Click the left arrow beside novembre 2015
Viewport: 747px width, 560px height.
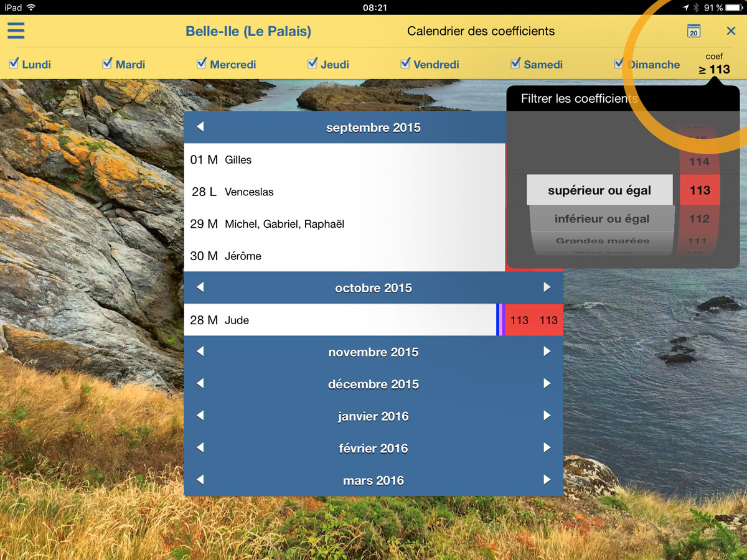coord(200,352)
